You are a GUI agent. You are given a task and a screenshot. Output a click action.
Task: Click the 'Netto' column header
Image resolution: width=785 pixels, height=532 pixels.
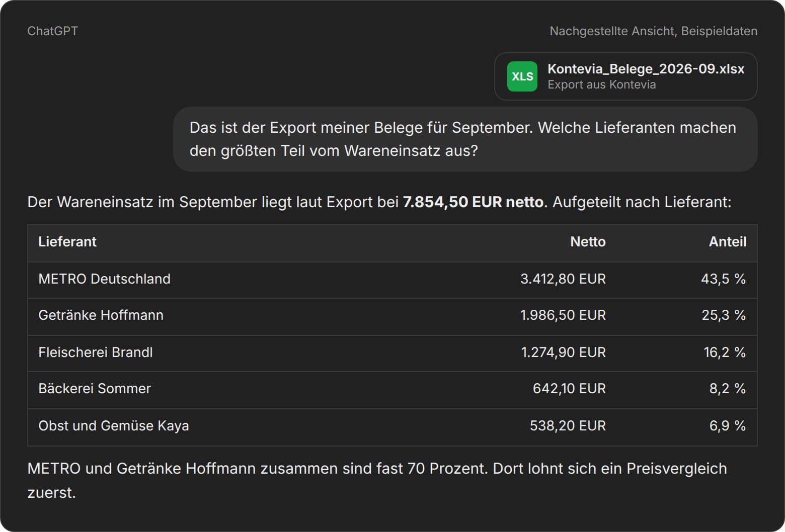[x=588, y=242]
